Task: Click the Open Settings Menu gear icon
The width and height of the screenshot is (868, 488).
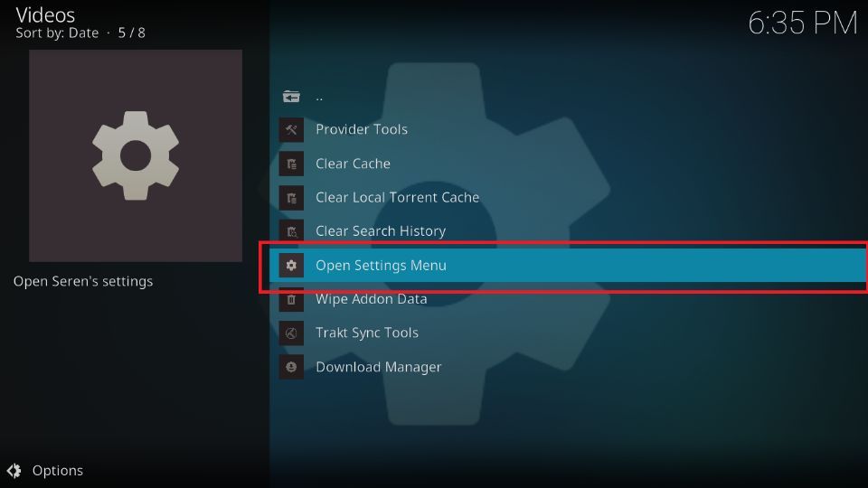Action: click(291, 266)
